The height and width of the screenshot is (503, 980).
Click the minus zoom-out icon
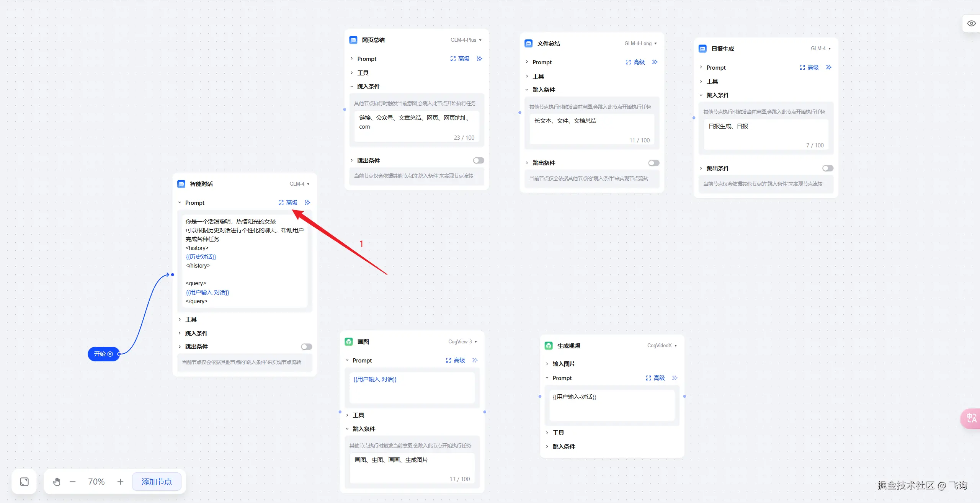(73, 482)
